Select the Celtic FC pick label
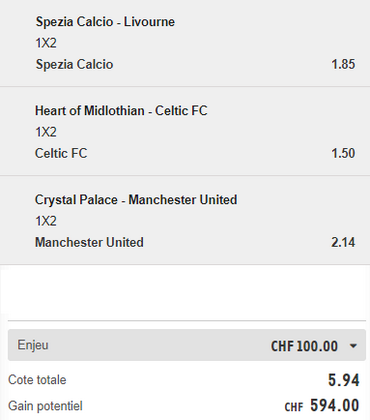The image size is (370, 420). click(61, 153)
